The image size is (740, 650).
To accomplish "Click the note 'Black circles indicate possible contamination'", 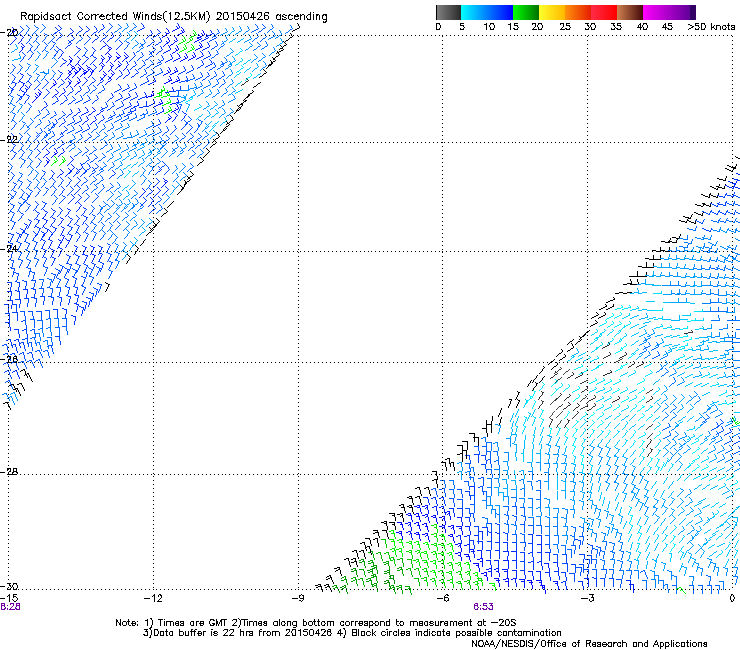I will click(456, 633).
